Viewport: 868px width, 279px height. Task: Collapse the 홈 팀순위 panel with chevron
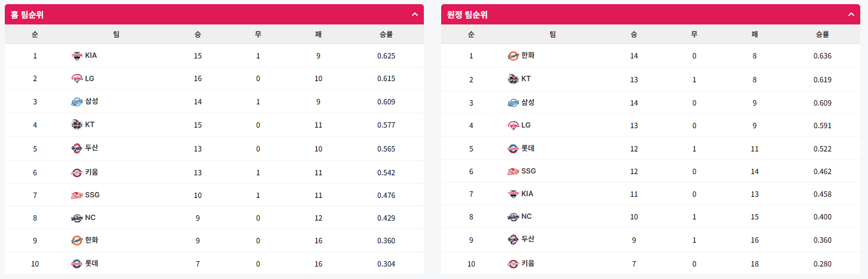point(415,14)
